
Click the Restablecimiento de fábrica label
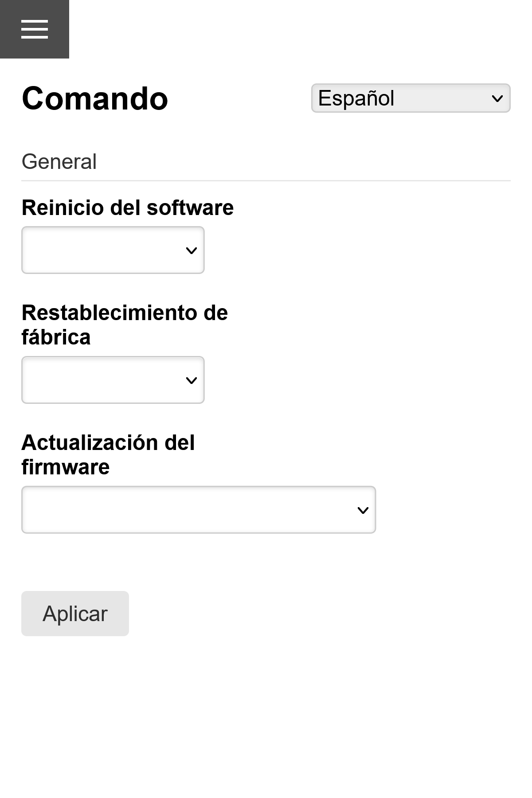[125, 325]
